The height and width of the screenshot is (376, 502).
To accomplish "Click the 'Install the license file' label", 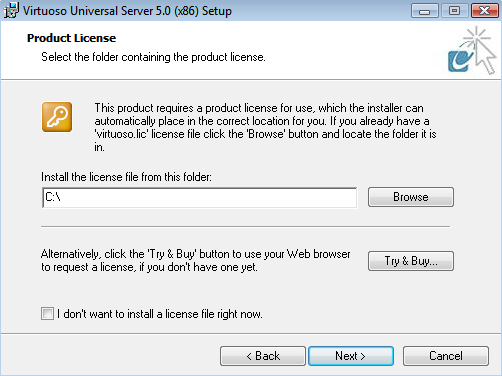I will point(126,177).
